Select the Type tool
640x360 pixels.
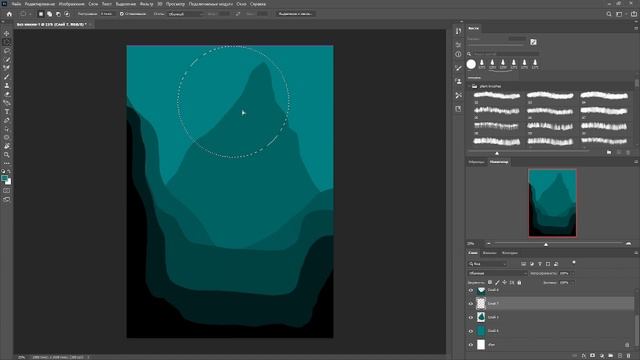pyautogui.click(x=7, y=112)
